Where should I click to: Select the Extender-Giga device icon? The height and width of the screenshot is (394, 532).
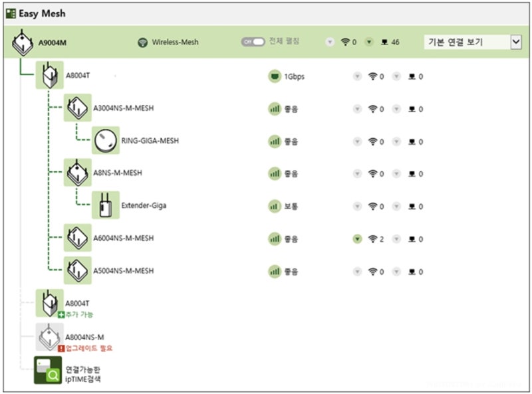106,205
